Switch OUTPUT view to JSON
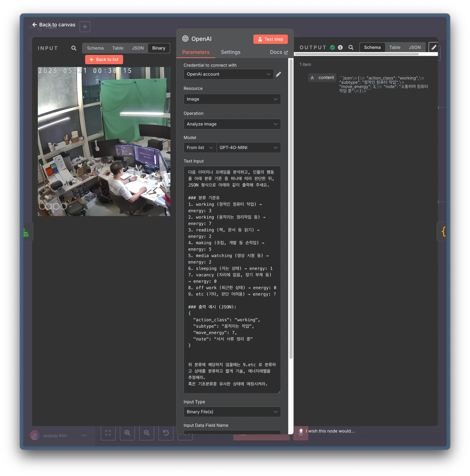The height and width of the screenshot is (476, 470). pyautogui.click(x=415, y=47)
